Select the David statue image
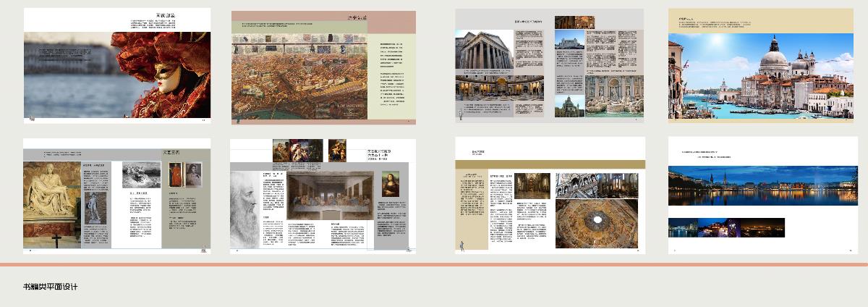The width and height of the screenshot is (868, 307). (x=95, y=209)
